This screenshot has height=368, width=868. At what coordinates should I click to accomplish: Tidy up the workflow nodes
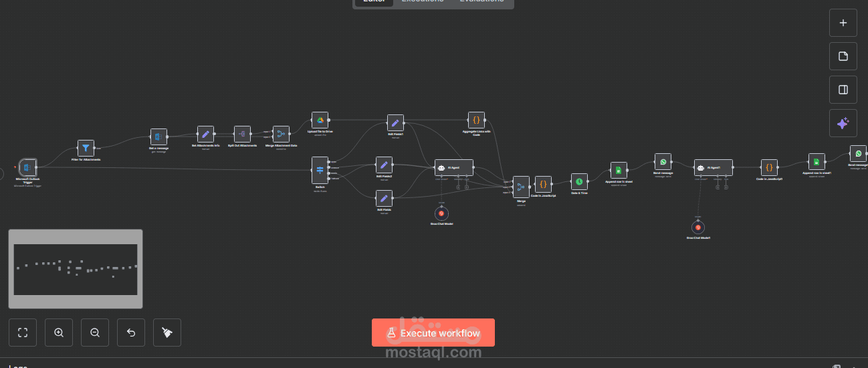(167, 333)
